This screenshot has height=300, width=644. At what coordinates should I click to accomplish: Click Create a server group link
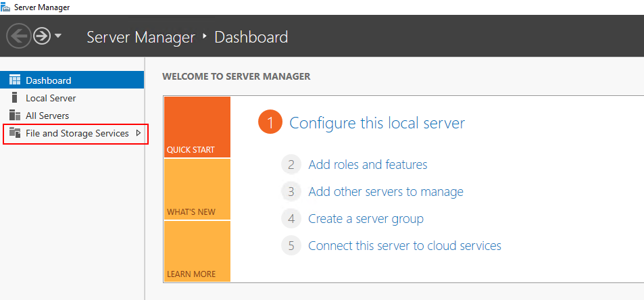[x=366, y=219]
